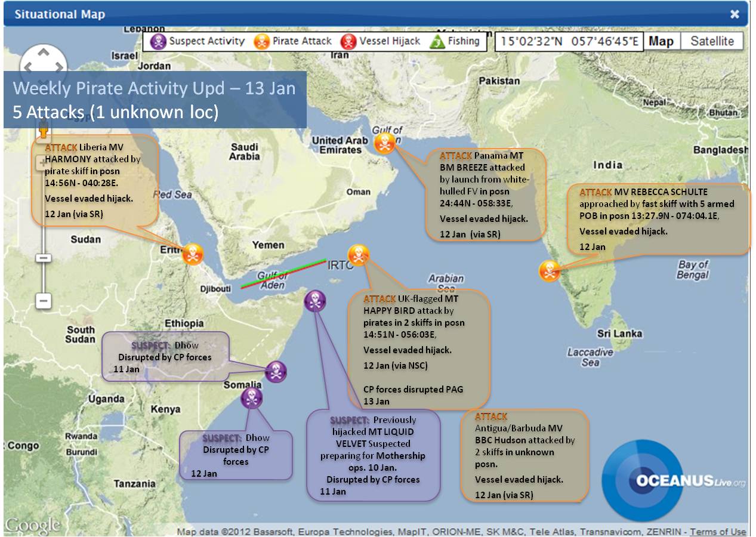Select the Dhow suspect callout dated 11 Jan
The width and height of the screenshot is (756, 537).
point(165,357)
